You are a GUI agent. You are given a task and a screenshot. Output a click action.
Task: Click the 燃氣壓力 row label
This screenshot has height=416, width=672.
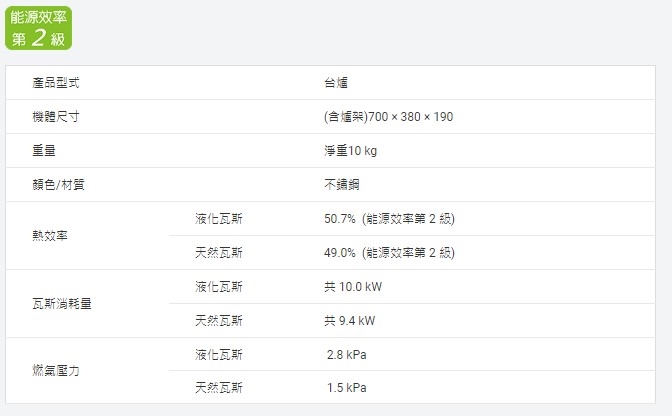coord(56,371)
